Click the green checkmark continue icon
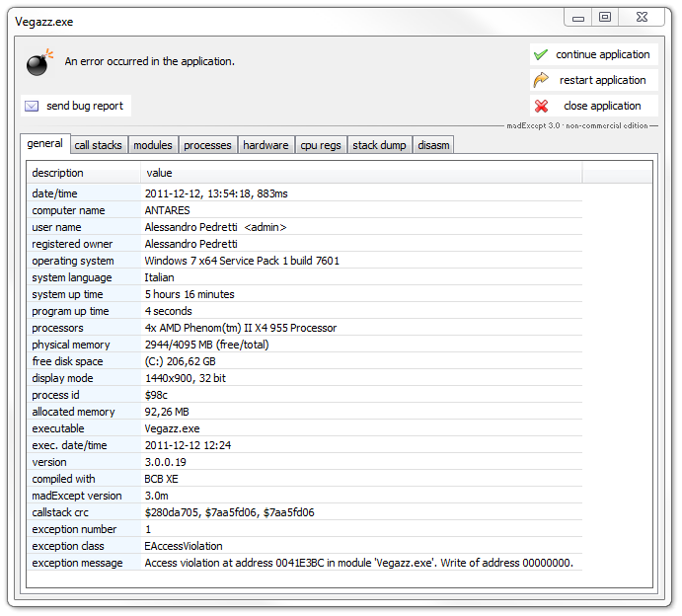 [x=541, y=55]
